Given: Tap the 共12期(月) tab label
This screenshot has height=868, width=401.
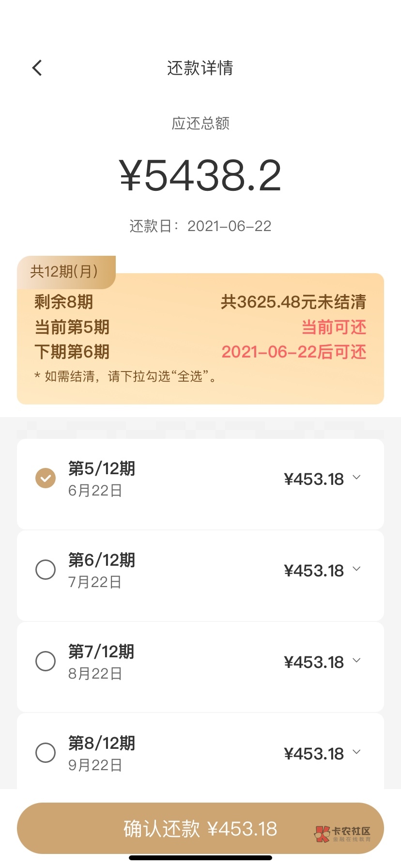Looking at the screenshot, I should click(64, 271).
